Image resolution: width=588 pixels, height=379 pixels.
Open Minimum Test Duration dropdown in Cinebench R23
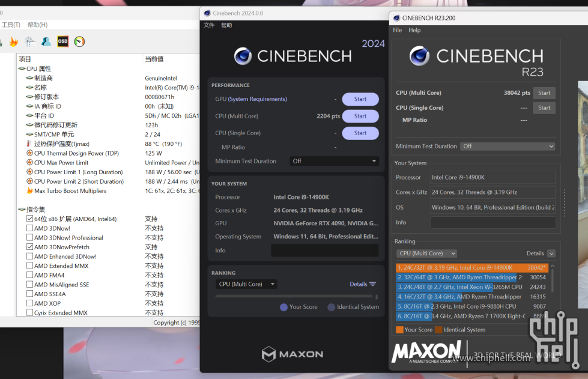pyautogui.click(x=508, y=146)
